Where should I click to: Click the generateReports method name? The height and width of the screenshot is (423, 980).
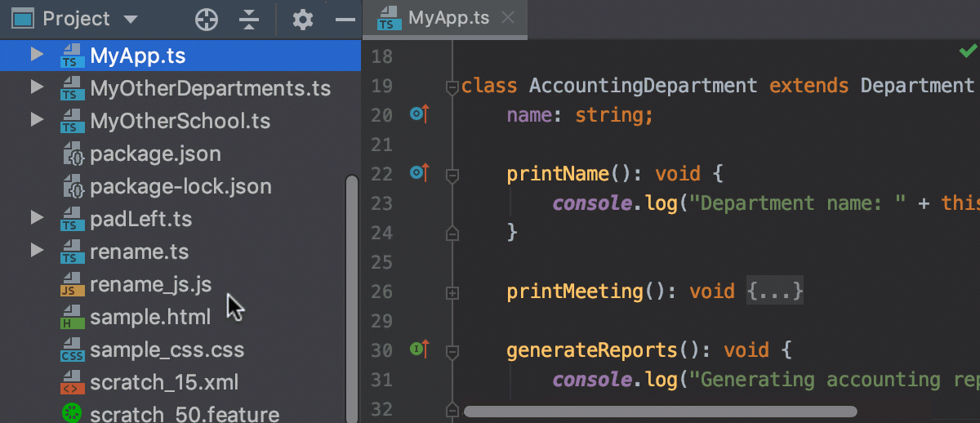[x=592, y=350]
